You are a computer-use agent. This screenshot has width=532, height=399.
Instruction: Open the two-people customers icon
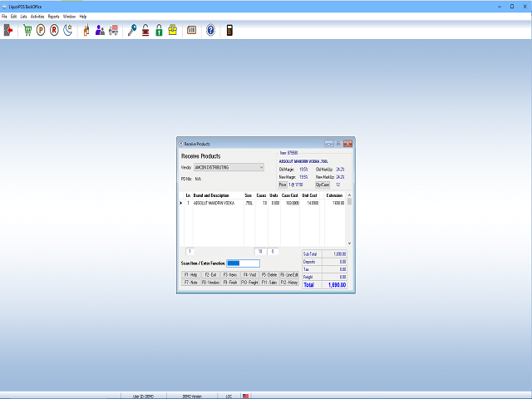pyautogui.click(x=100, y=31)
